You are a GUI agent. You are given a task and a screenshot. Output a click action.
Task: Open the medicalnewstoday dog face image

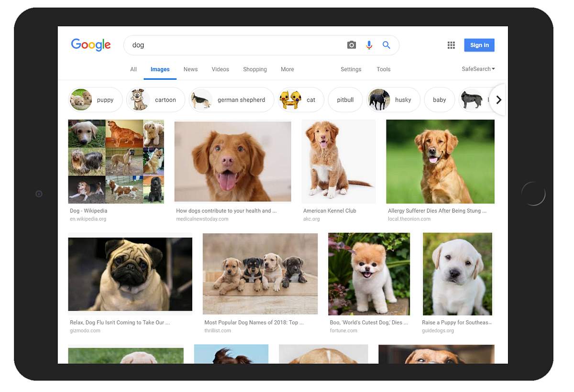233,162
